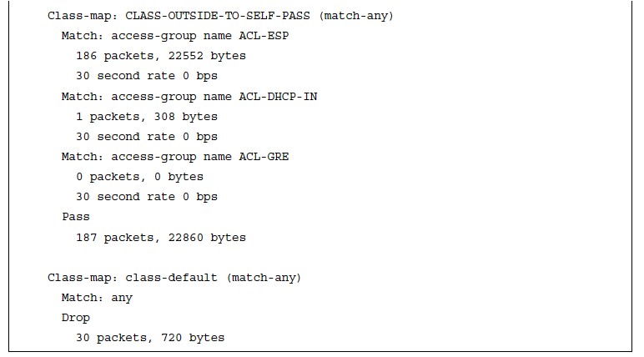The height and width of the screenshot is (357, 644).
Task: Click the class-default class-map name
Action: (171, 278)
